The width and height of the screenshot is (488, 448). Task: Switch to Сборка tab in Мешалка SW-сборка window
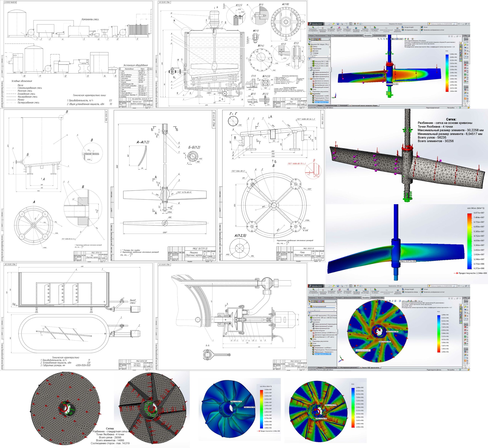tap(311, 36)
